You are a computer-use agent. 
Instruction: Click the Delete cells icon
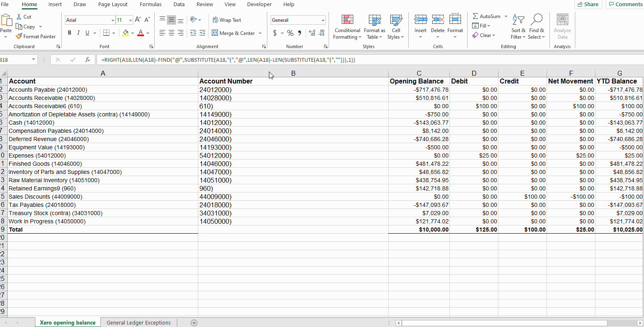(438, 20)
